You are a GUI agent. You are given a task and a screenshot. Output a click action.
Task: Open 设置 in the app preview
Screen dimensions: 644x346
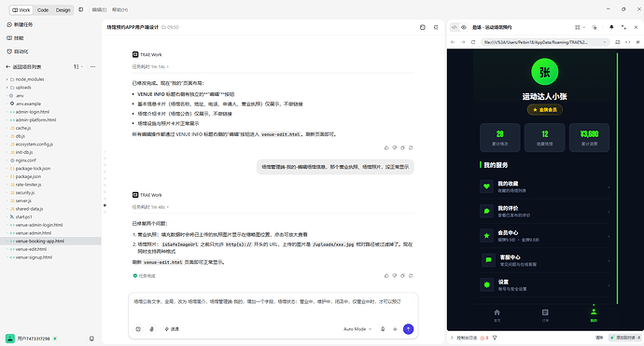545,284
